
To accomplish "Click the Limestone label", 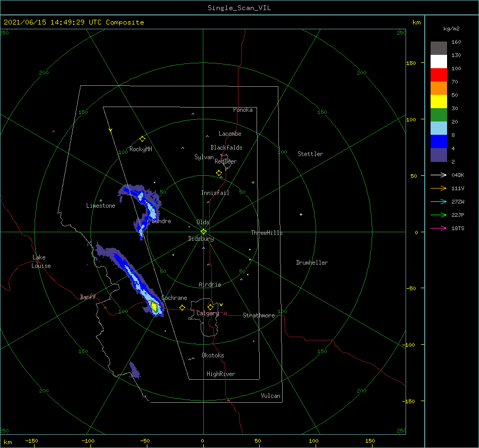I will 101,206.
